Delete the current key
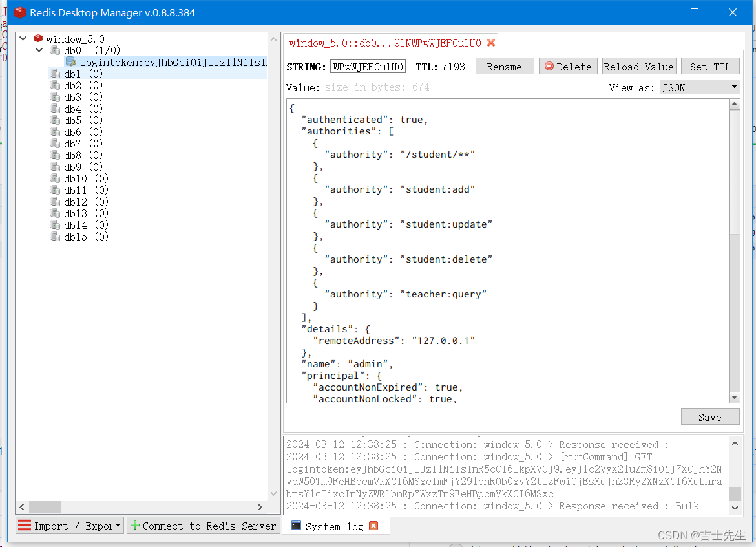The image size is (756, 547). coord(568,67)
